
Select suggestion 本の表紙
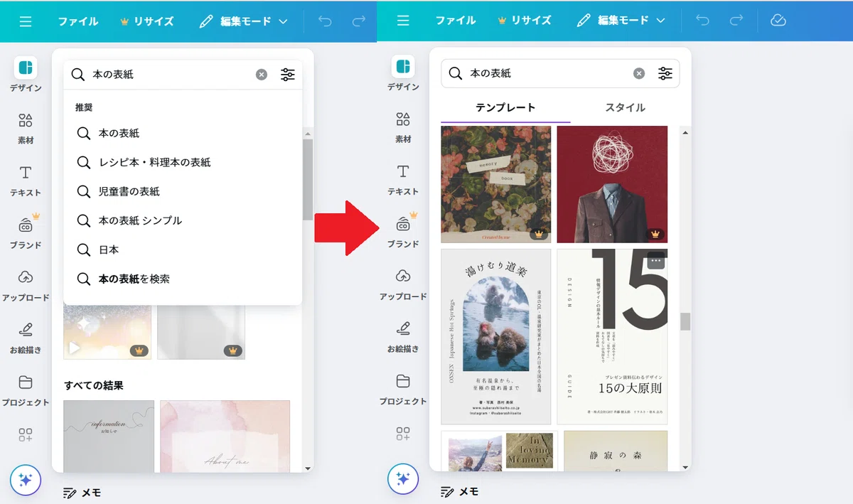click(x=183, y=133)
